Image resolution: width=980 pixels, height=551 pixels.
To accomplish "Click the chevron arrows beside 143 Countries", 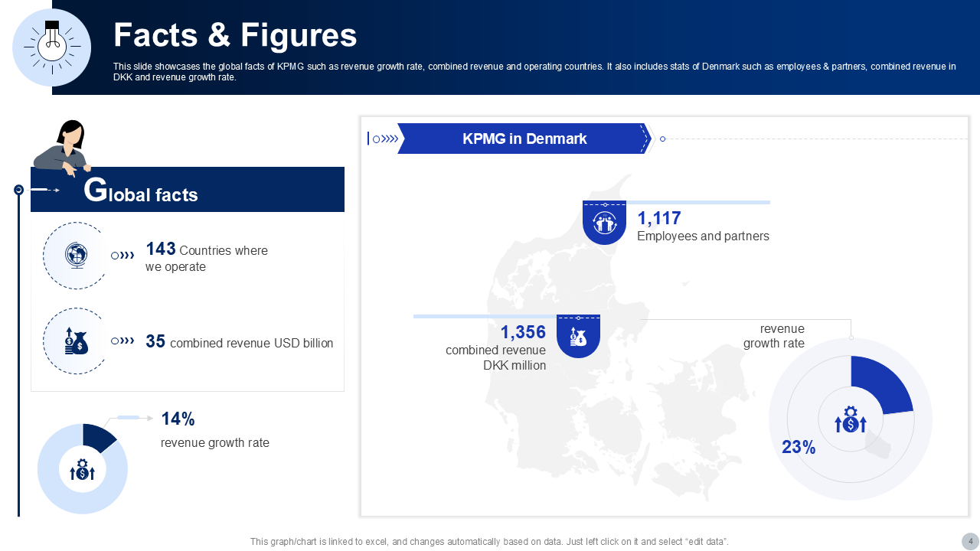I will point(122,256).
